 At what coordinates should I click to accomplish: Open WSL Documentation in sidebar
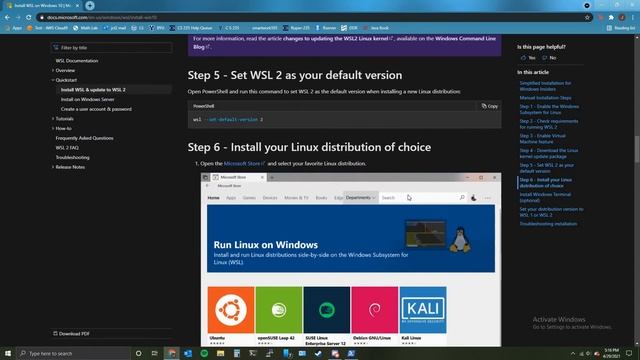pyautogui.click(x=77, y=61)
